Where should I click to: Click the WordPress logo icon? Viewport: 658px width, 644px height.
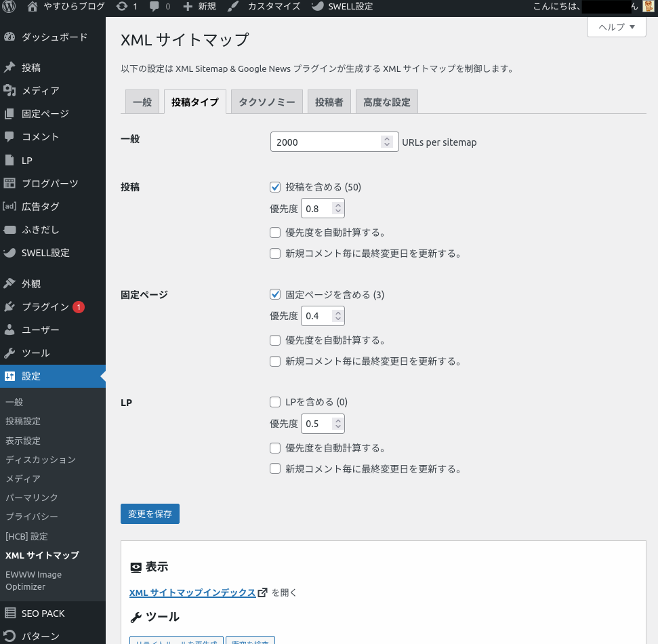pyautogui.click(x=10, y=7)
